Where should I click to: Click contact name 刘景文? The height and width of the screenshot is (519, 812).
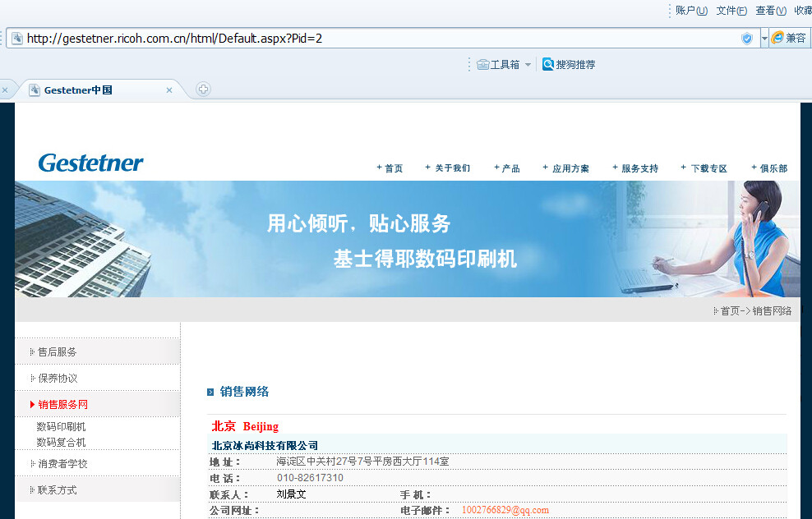[x=291, y=494]
